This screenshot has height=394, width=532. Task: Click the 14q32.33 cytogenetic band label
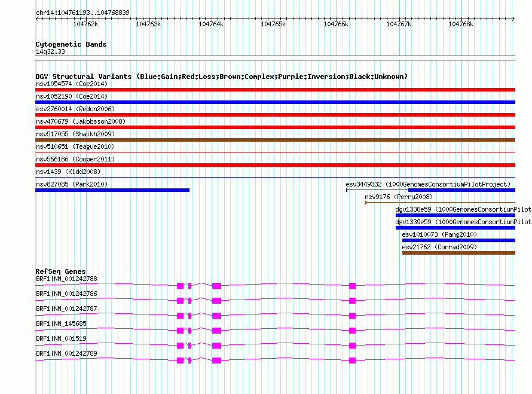click(50, 52)
